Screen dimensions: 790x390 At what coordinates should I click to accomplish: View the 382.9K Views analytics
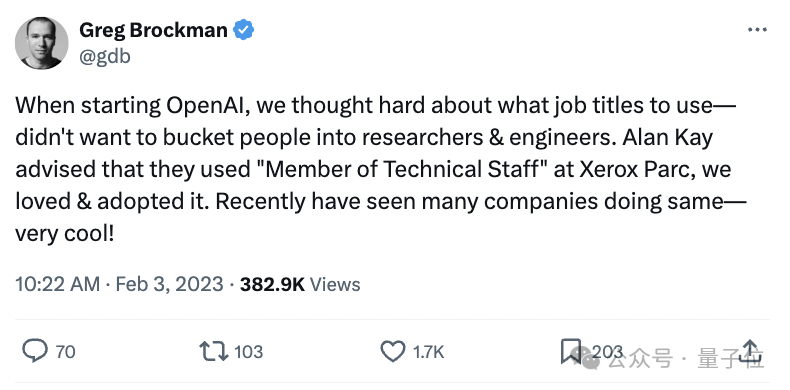pyautogui.click(x=300, y=284)
